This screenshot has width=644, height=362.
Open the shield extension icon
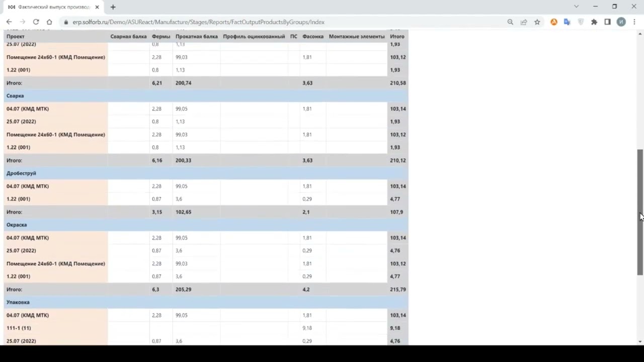(x=581, y=22)
